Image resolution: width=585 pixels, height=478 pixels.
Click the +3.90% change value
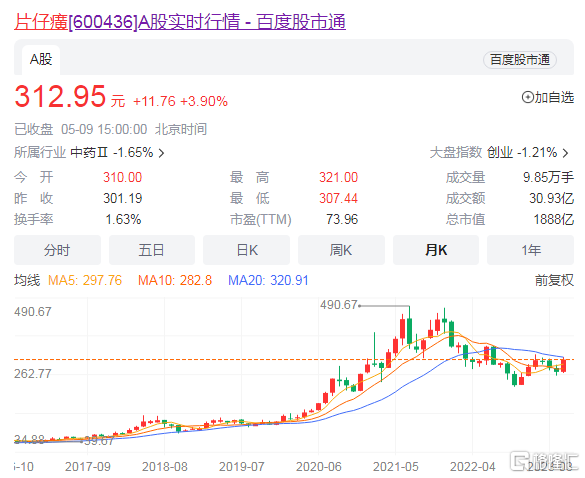pyautogui.click(x=204, y=101)
